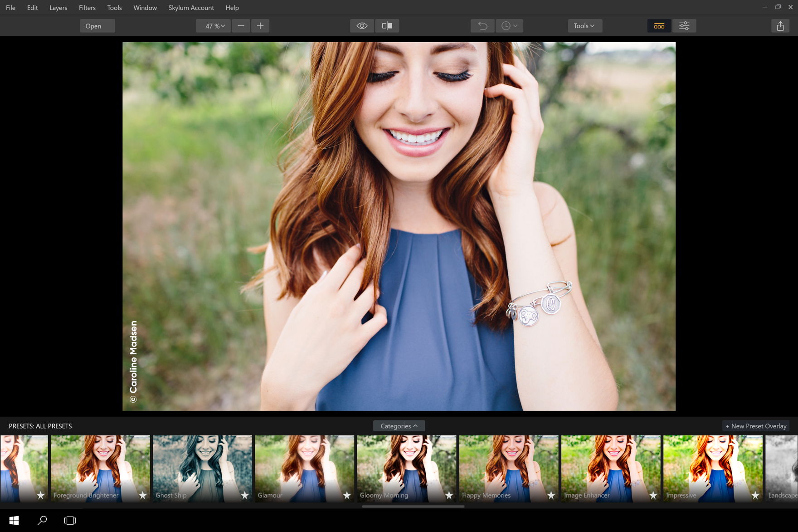The image size is (798, 532).
Task: Click the taskbar search magnifier icon
Action: point(42,520)
